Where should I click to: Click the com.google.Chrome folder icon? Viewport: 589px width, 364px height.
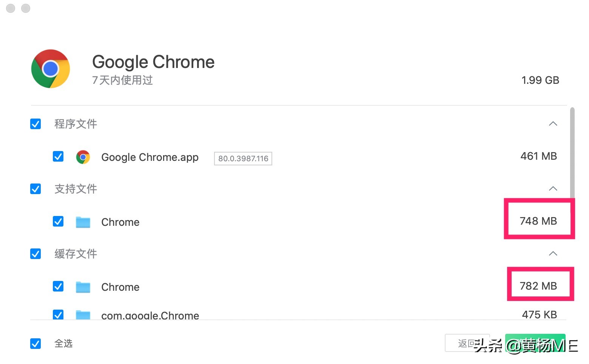pyautogui.click(x=83, y=315)
